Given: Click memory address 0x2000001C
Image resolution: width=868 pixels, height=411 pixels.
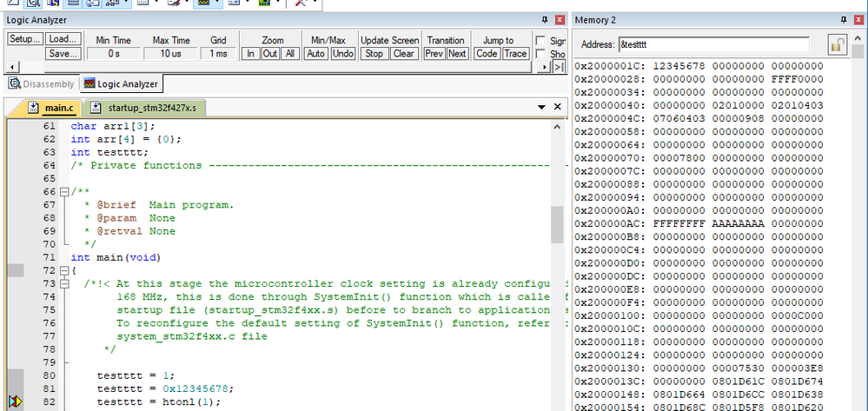Looking at the screenshot, I should [x=612, y=66].
